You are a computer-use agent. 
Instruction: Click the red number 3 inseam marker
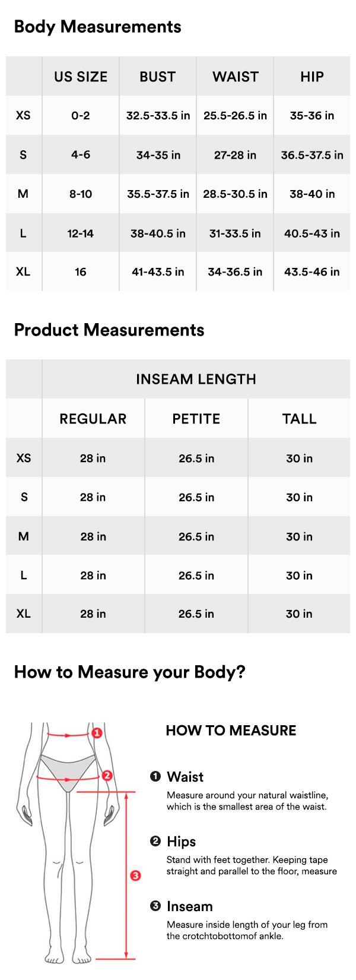coord(135,875)
